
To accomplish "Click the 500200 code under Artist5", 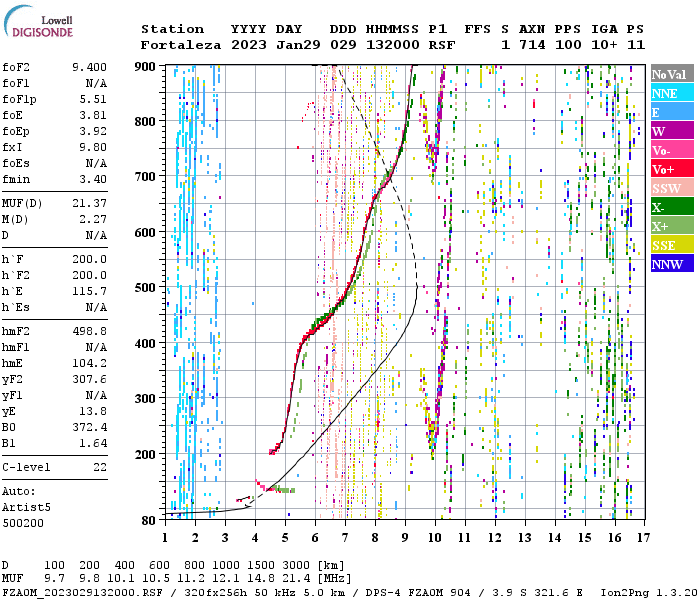I will point(23,523).
